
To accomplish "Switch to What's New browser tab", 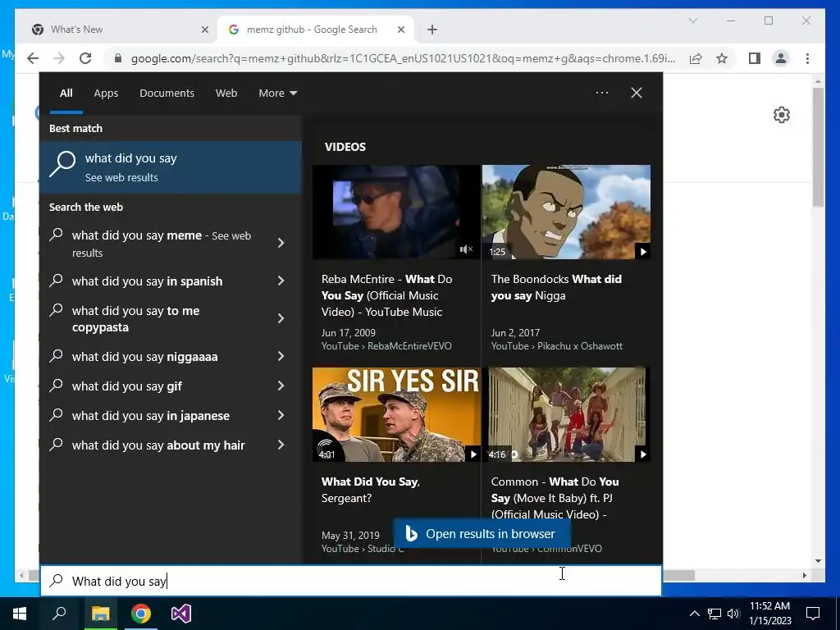I will click(x=118, y=30).
